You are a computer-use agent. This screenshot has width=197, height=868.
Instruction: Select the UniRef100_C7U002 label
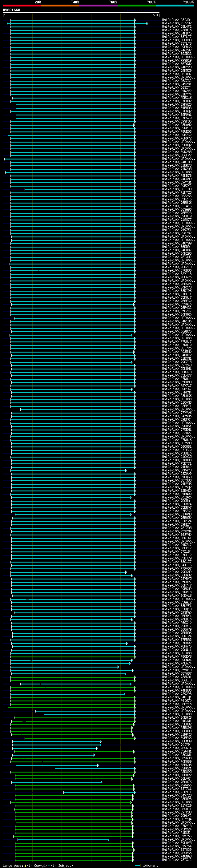click(177, 643)
